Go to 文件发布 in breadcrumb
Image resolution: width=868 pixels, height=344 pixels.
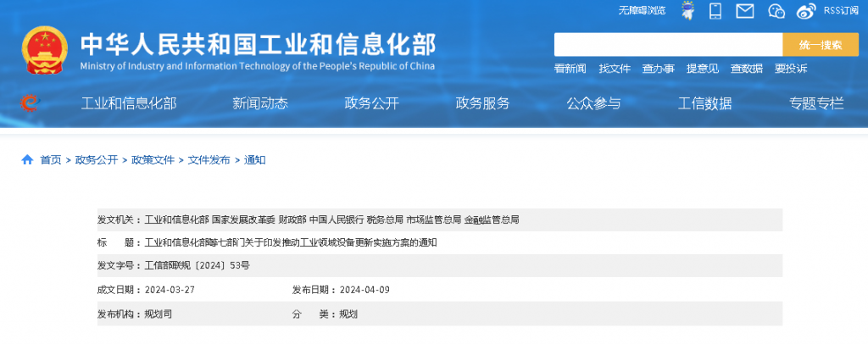click(209, 160)
